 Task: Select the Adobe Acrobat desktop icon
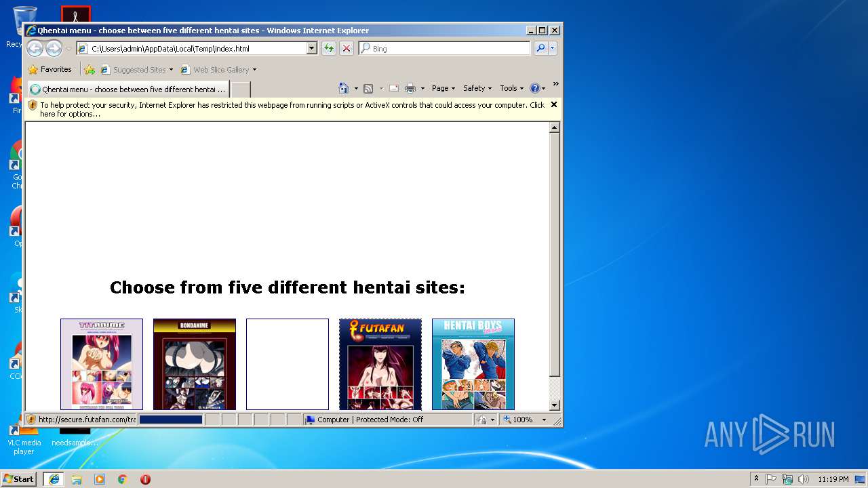pyautogui.click(x=75, y=15)
